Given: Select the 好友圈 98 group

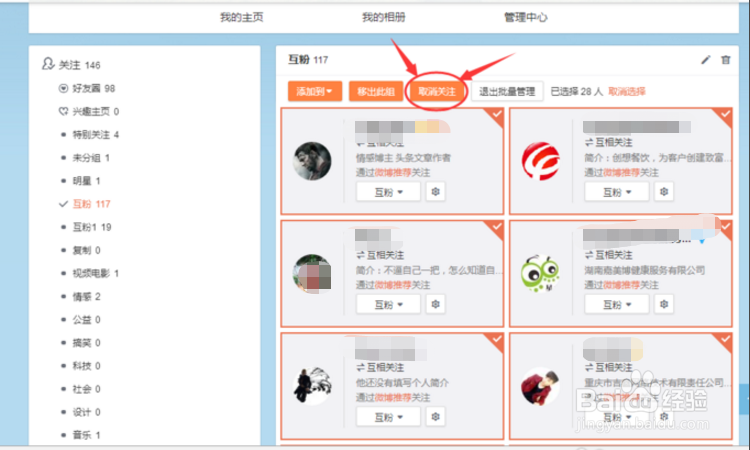Looking at the screenshot, I should pyautogui.click(x=94, y=88).
